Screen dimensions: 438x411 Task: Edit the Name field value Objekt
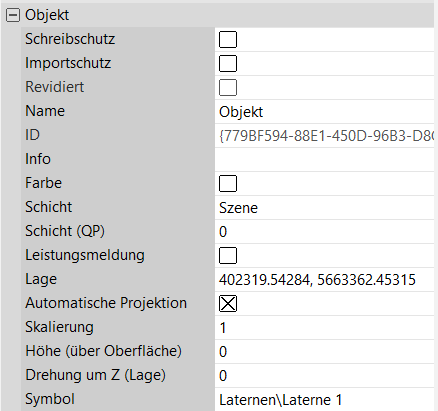coord(324,112)
